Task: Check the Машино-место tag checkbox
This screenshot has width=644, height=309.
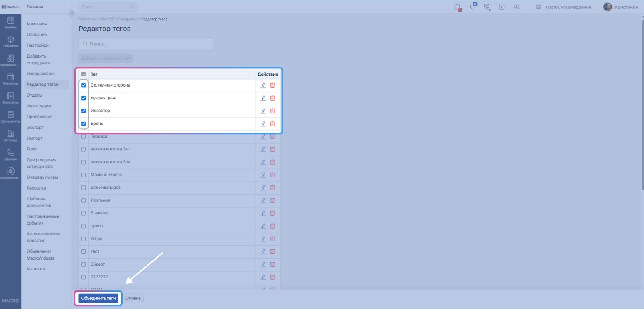Action: [x=84, y=175]
